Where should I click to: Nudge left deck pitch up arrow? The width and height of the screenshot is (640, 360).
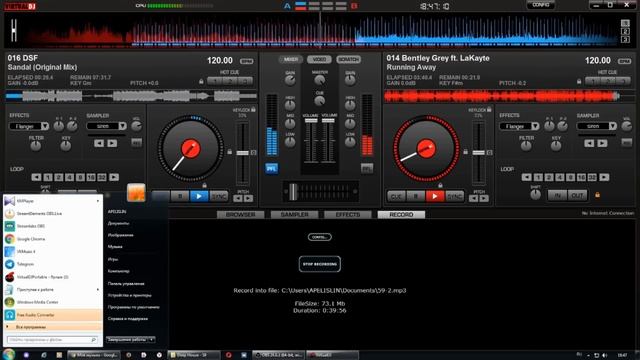tap(248, 198)
